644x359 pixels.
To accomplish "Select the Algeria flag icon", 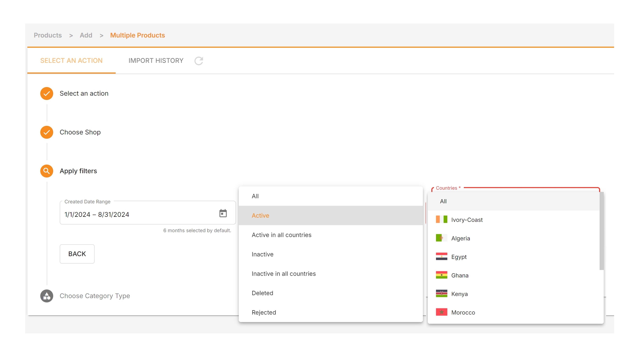I will [442, 238].
